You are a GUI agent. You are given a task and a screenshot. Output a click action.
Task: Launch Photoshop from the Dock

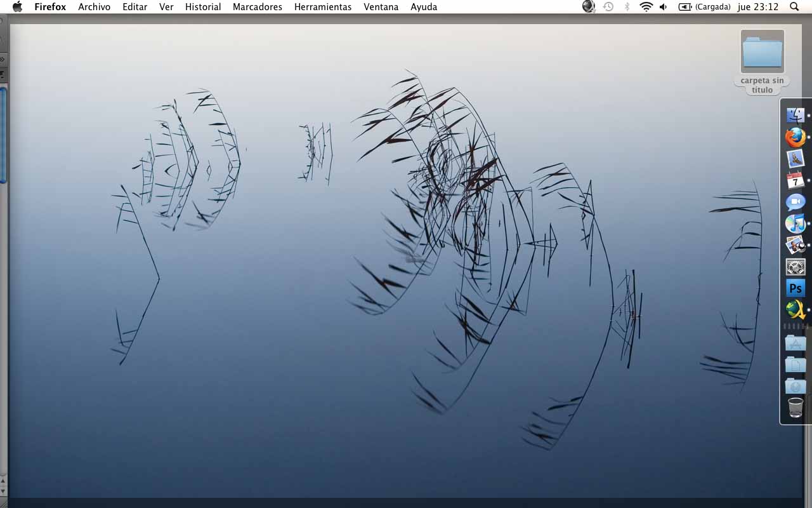click(796, 288)
